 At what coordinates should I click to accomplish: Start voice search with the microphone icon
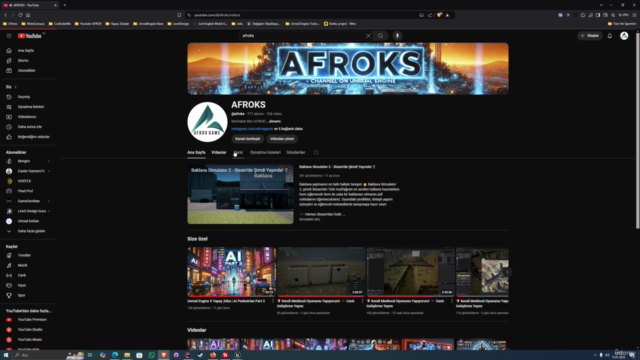[397, 36]
